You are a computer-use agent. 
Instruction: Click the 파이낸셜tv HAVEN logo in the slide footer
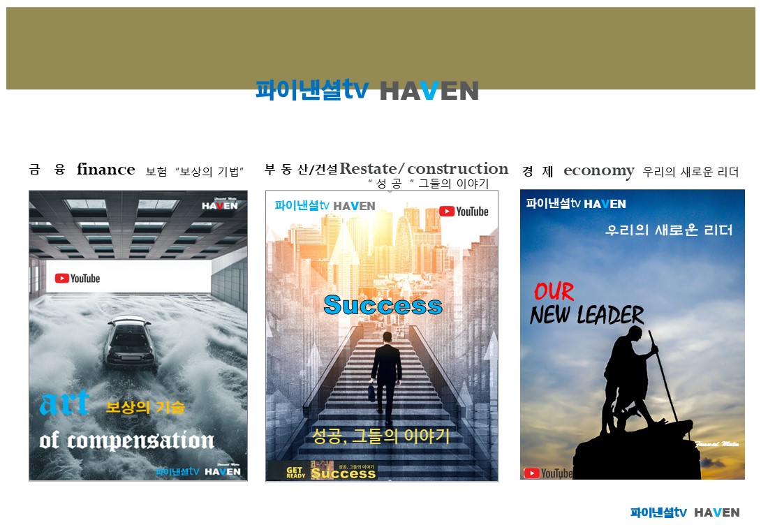684,512
